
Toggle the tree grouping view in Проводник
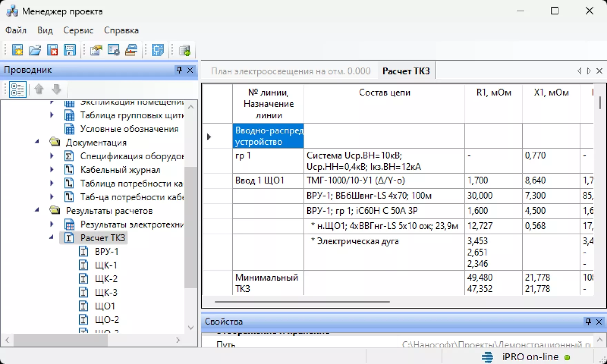click(x=17, y=89)
